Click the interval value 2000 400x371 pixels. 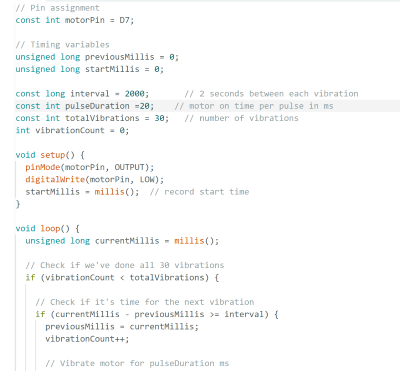coord(135,94)
